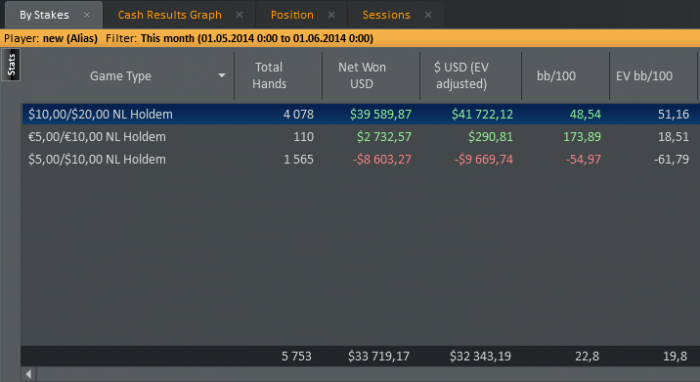Close the Sessions tab

coord(428,15)
